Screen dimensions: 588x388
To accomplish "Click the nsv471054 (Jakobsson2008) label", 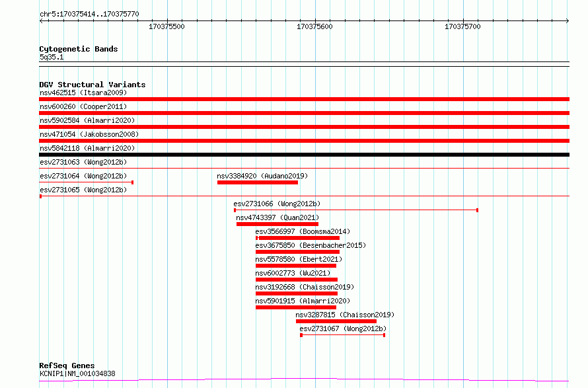I will tap(89, 134).
